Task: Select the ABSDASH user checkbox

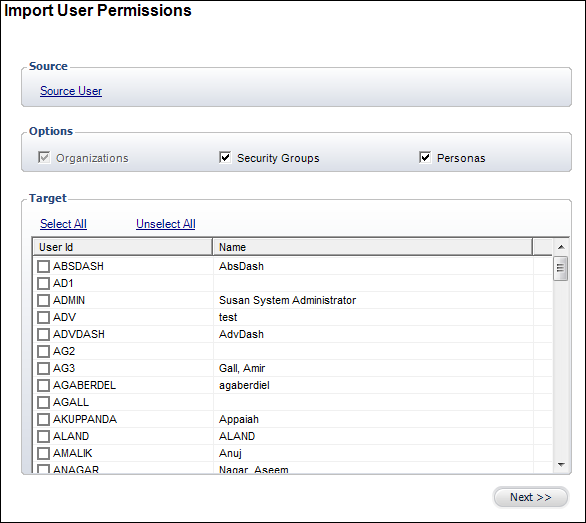Action: point(43,267)
